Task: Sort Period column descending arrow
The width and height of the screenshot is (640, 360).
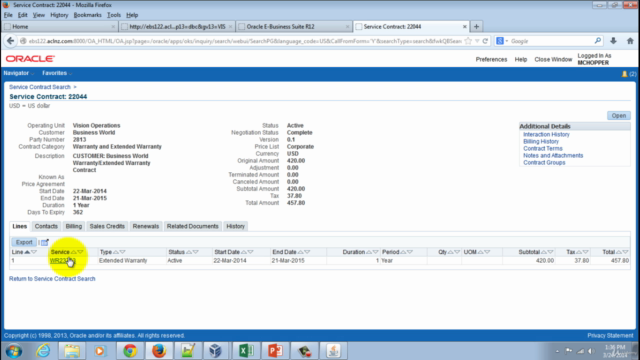Action: (409, 252)
